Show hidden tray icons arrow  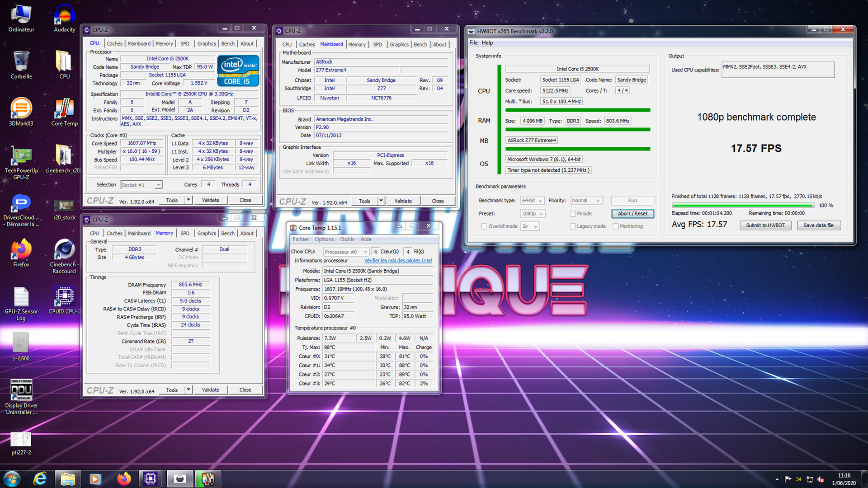tap(777, 479)
